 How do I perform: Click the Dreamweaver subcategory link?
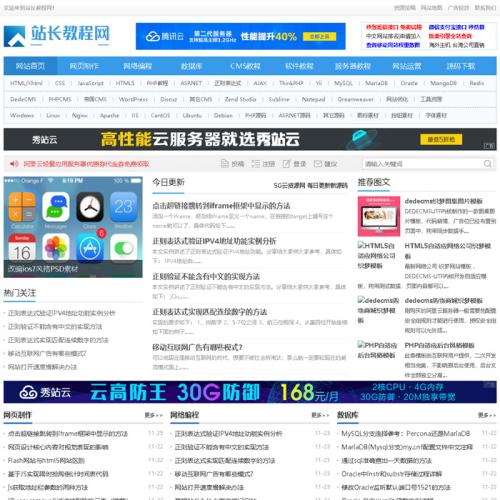pos(355,99)
